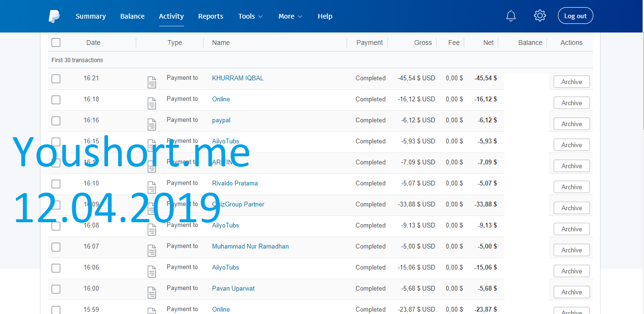Viewport: 644px width, 314px height.
Task: Archive the 16:18 Online payment
Action: (x=571, y=103)
